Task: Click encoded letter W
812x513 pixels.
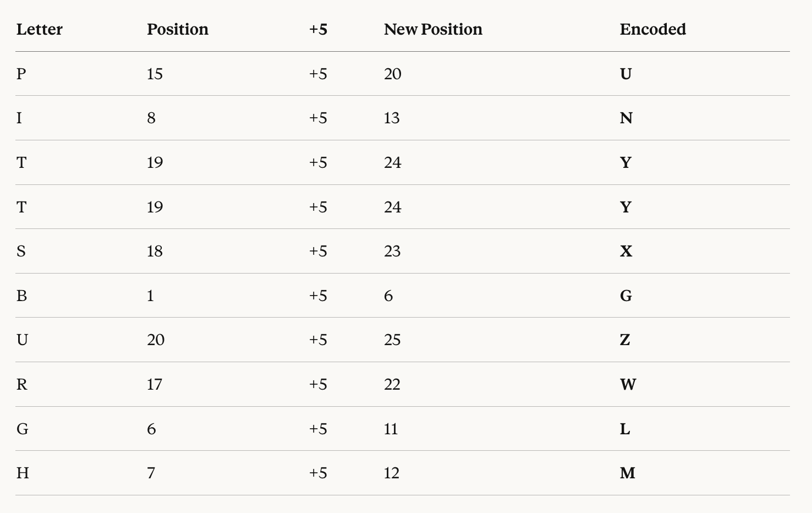Action: [628, 384]
